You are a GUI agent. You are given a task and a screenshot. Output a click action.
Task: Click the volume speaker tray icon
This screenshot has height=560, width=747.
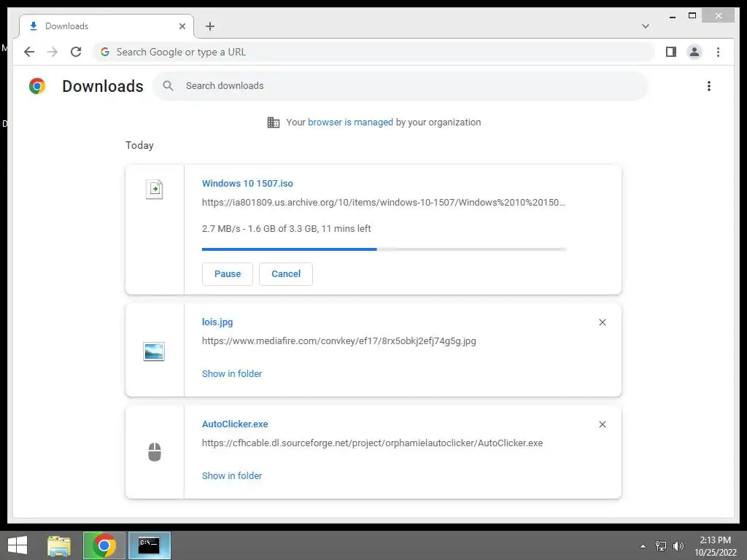click(678, 546)
